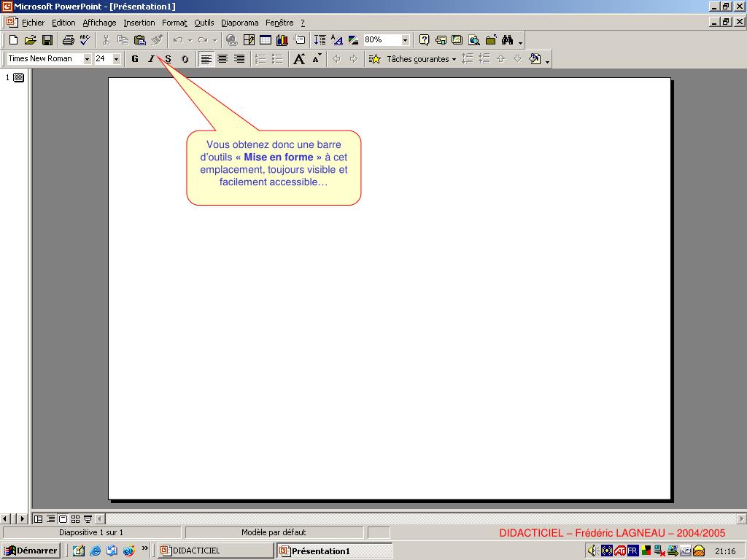Decrease paragraph spacing icon
This screenshot has width=747, height=560.
point(484,59)
